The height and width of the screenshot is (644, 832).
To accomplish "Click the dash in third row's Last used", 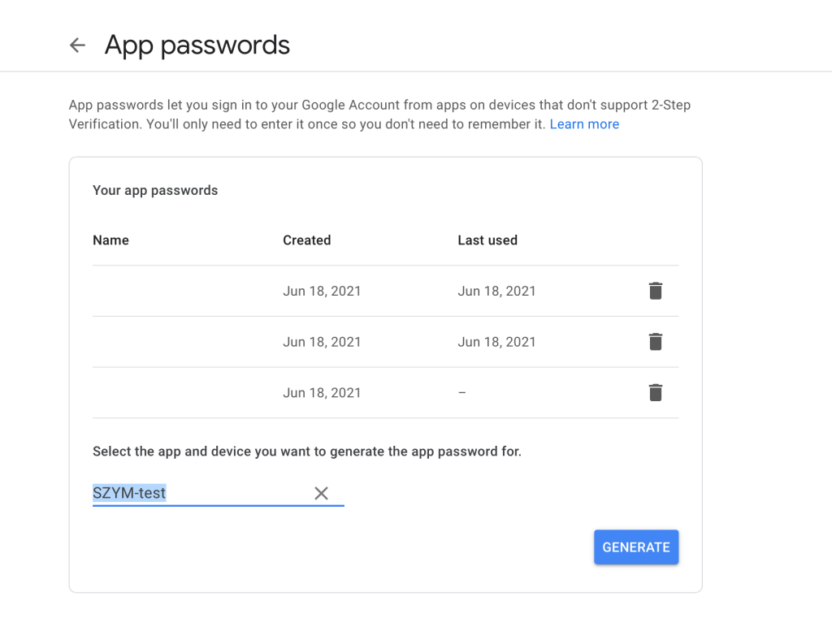I will click(x=461, y=393).
